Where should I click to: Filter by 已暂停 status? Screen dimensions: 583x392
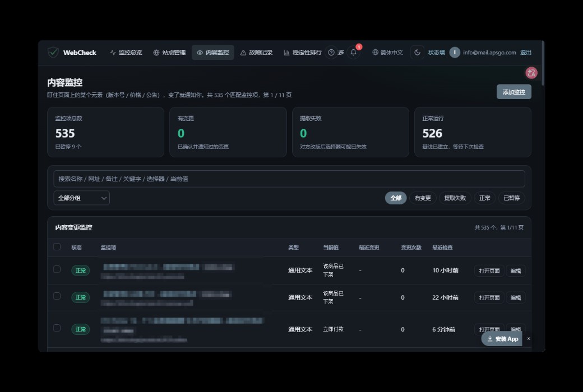512,198
